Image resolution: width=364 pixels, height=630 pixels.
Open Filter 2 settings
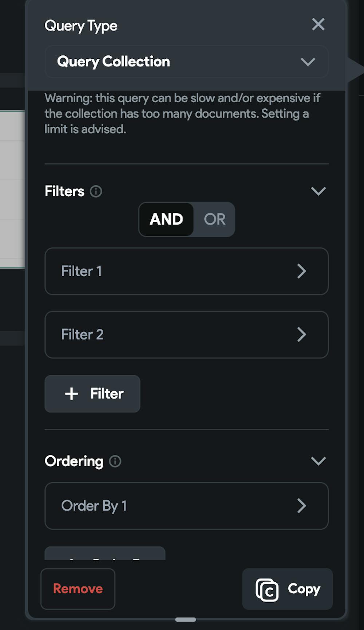186,334
